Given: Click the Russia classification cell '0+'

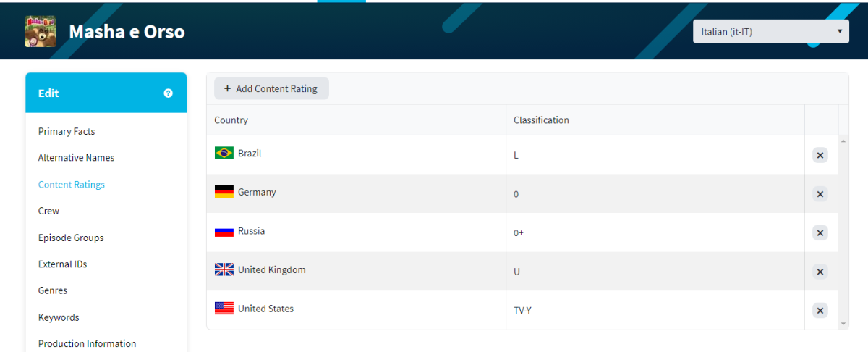Looking at the screenshot, I should click(x=655, y=232).
